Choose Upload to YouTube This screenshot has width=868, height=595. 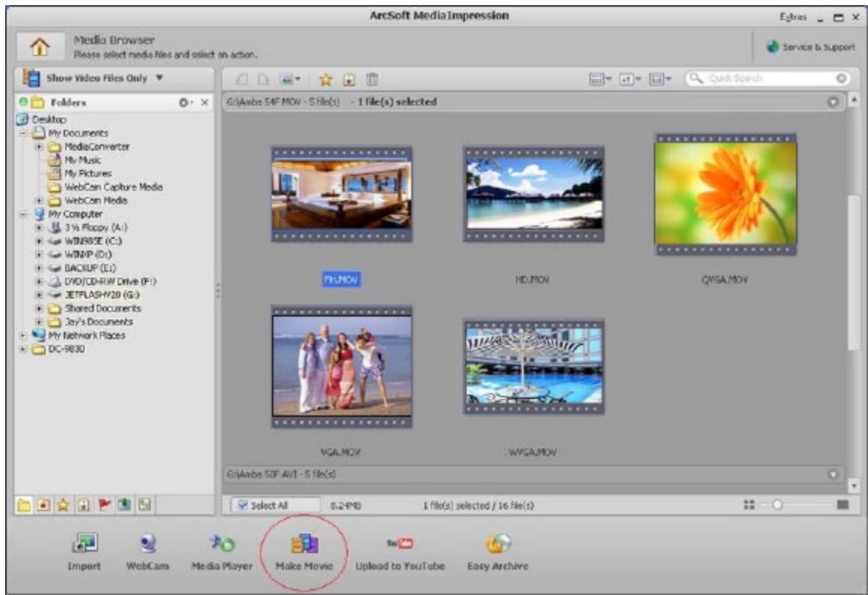(400, 552)
